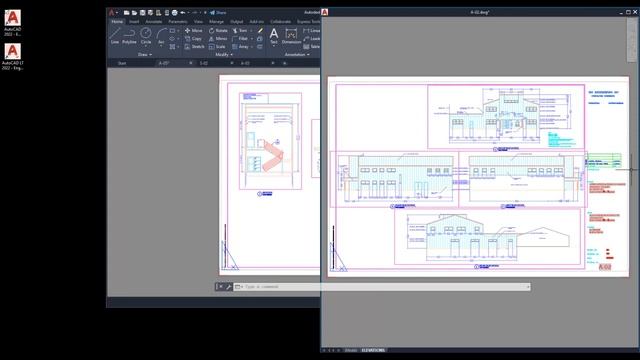
Task: Click the Share button
Action: point(218,13)
